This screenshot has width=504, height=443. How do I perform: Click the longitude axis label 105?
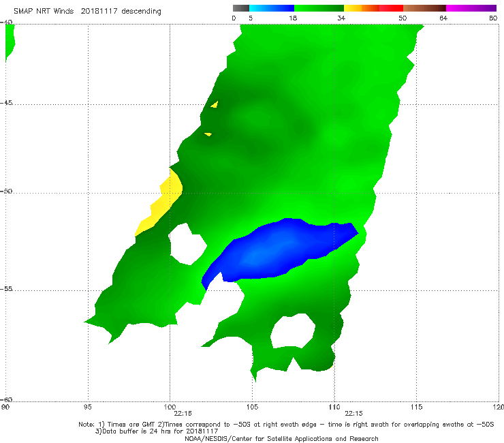[x=252, y=408]
